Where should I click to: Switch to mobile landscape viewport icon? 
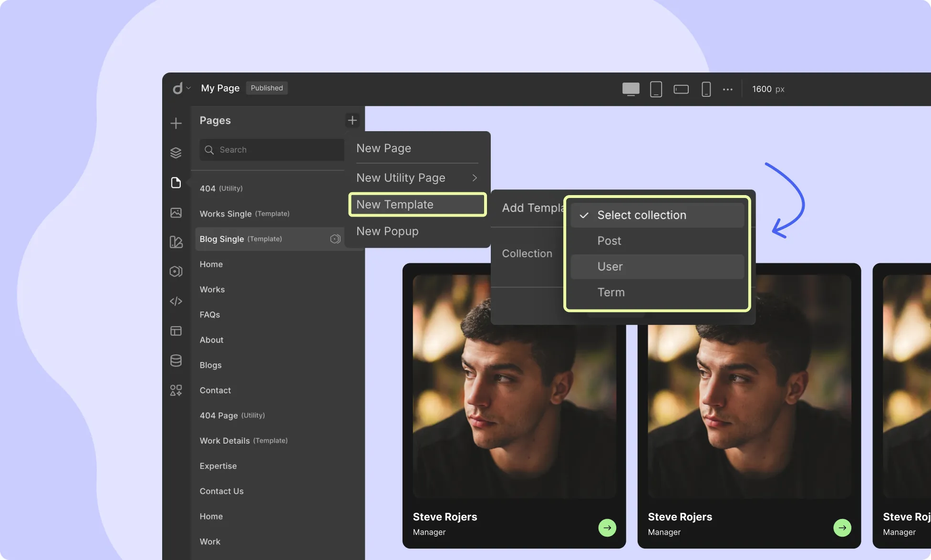tap(681, 89)
